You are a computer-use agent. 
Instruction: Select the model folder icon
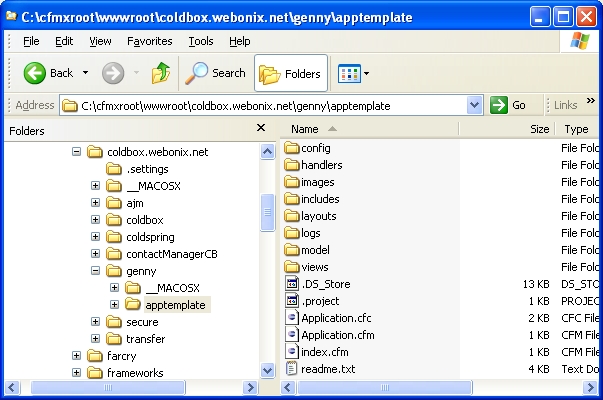[x=292, y=250]
